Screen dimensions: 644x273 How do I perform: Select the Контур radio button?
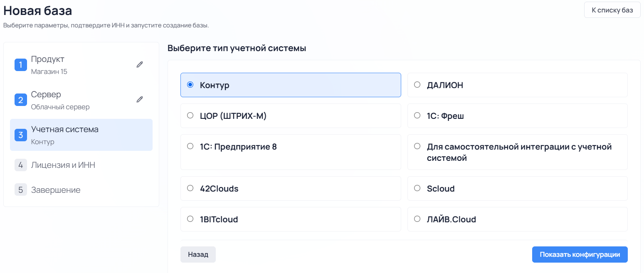(190, 85)
